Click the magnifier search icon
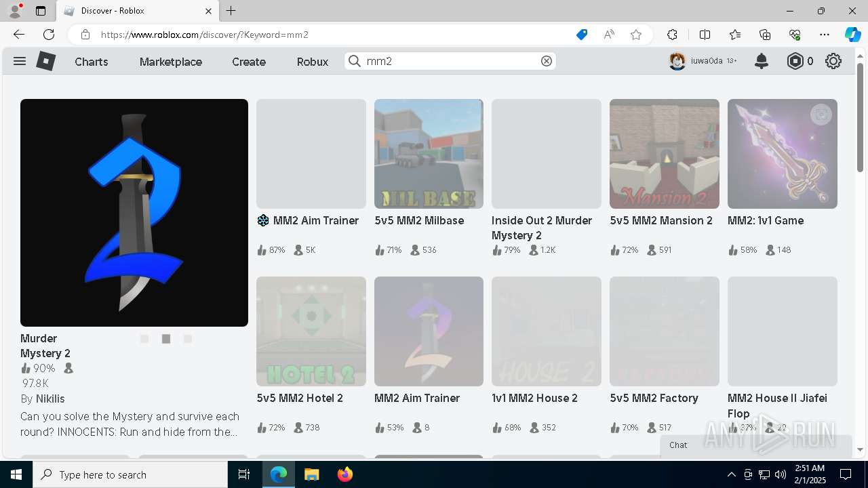The width and height of the screenshot is (868, 488). tap(355, 61)
